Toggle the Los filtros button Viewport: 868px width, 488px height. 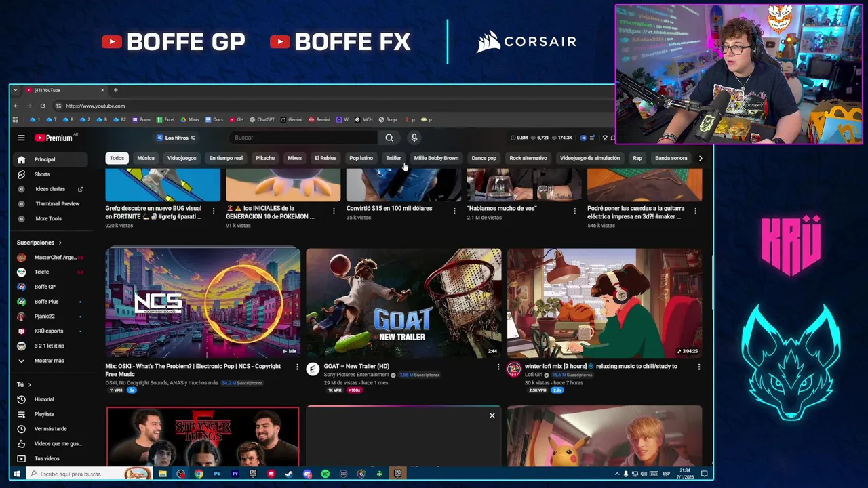click(176, 138)
